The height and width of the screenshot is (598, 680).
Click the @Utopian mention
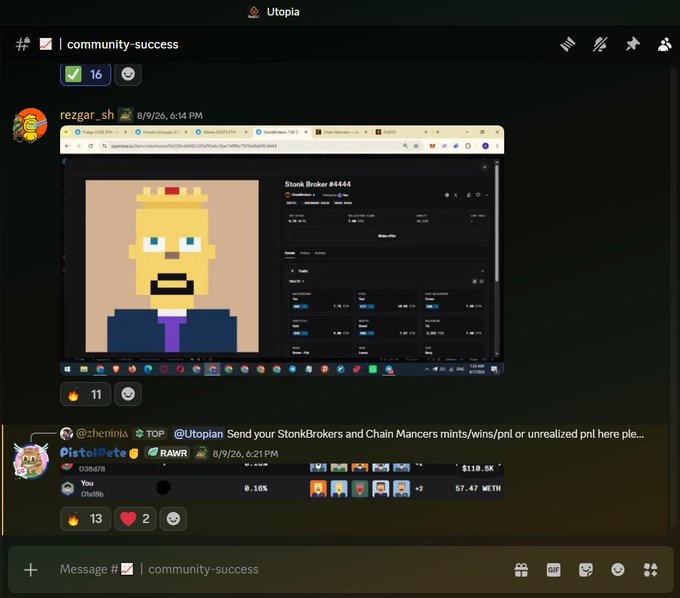tap(198, 434)
